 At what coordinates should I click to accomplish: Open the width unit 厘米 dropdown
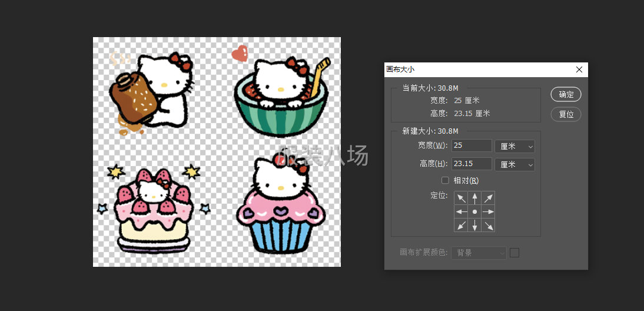click(514, 146)
